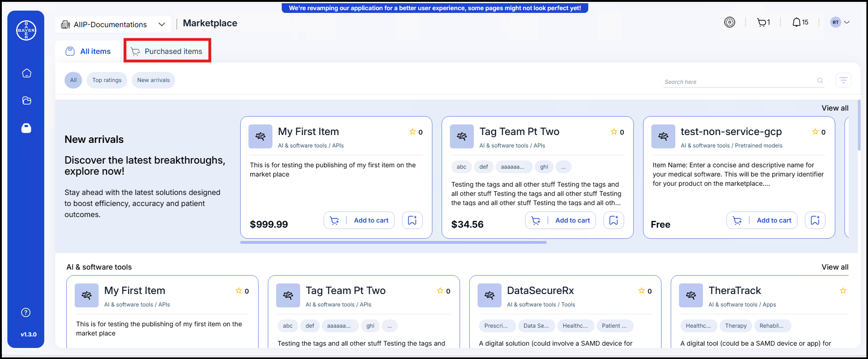
Task: Bookmark My First Item in New arrivals
Action: (x=412, y=220)
